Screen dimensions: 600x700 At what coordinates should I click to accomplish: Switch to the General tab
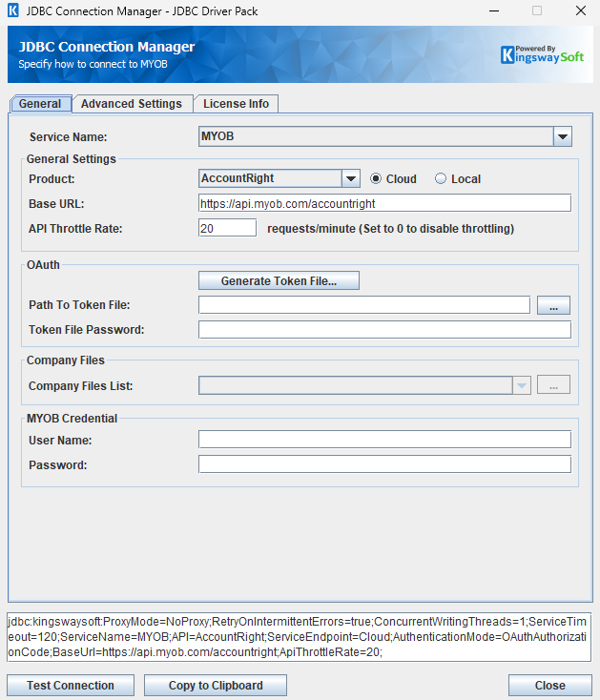(40, 104)
